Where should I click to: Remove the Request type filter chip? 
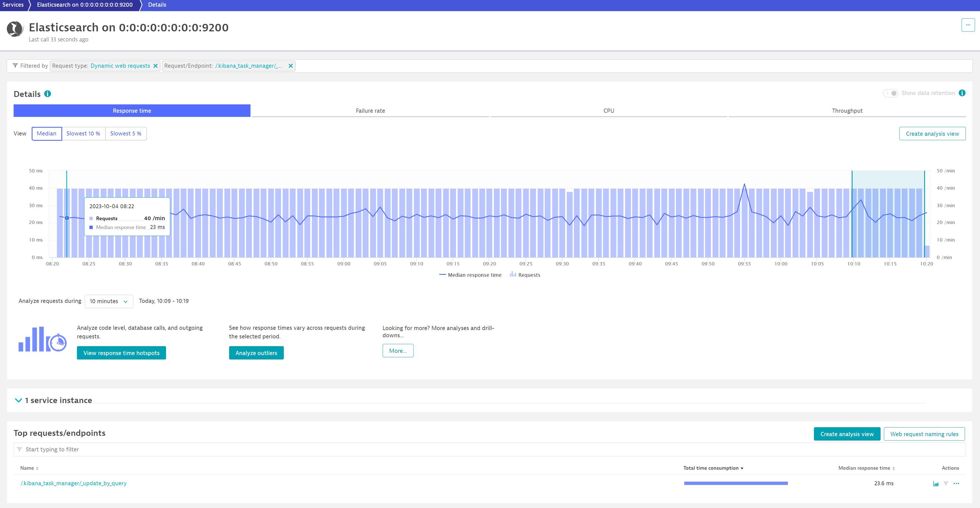pyautogui.click(x=156, y=66)
